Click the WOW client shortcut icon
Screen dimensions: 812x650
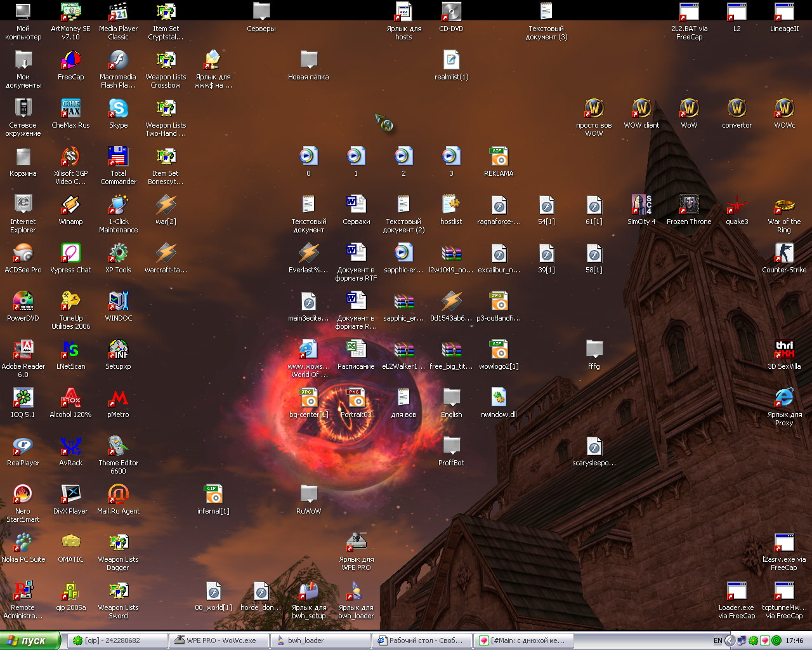pyautogui.click(x=641, y=114)
